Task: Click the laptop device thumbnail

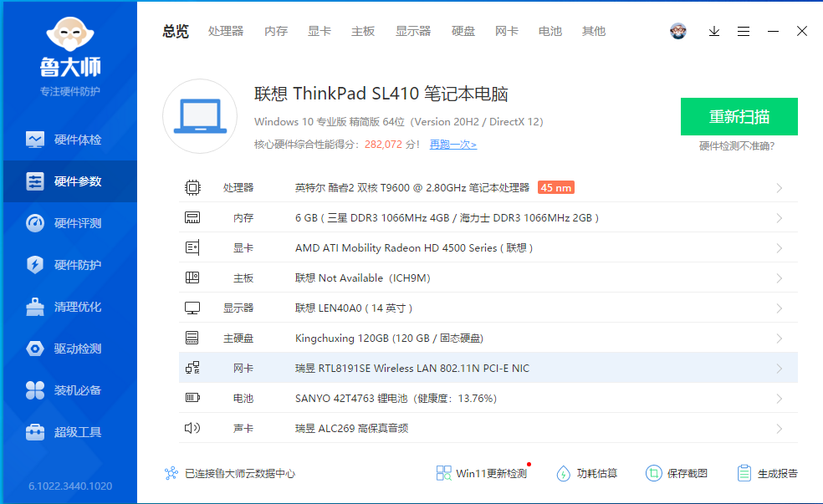Action: click(200, 116)
